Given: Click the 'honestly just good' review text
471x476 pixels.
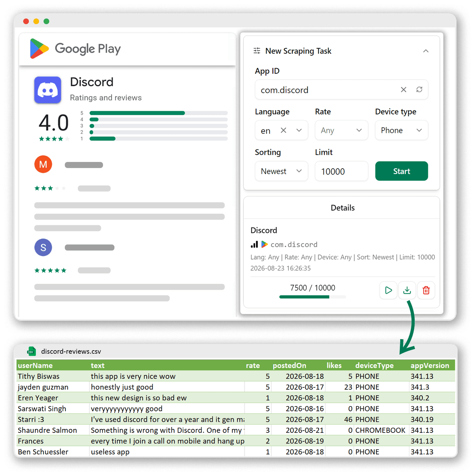Looking at the screenshot, I should coord(122,387).
